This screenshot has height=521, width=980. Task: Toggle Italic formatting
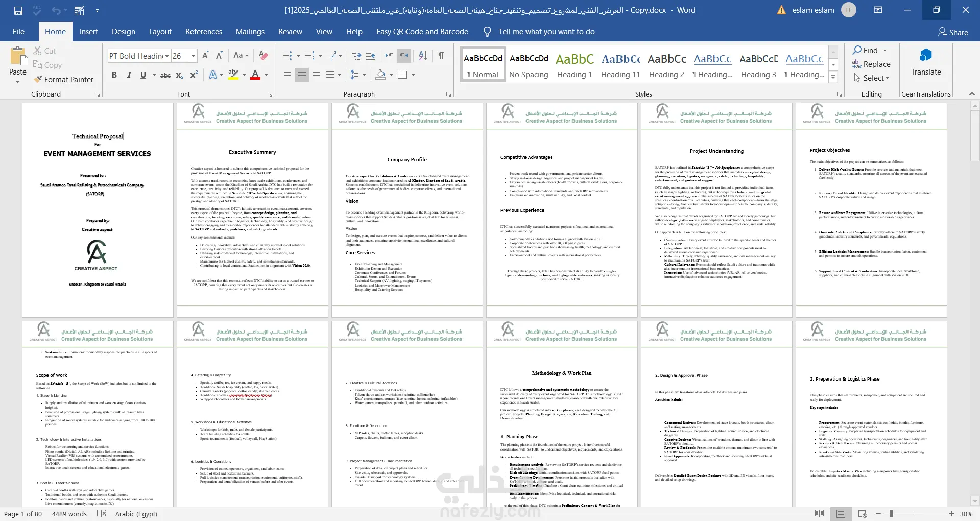tap(129, 75)
